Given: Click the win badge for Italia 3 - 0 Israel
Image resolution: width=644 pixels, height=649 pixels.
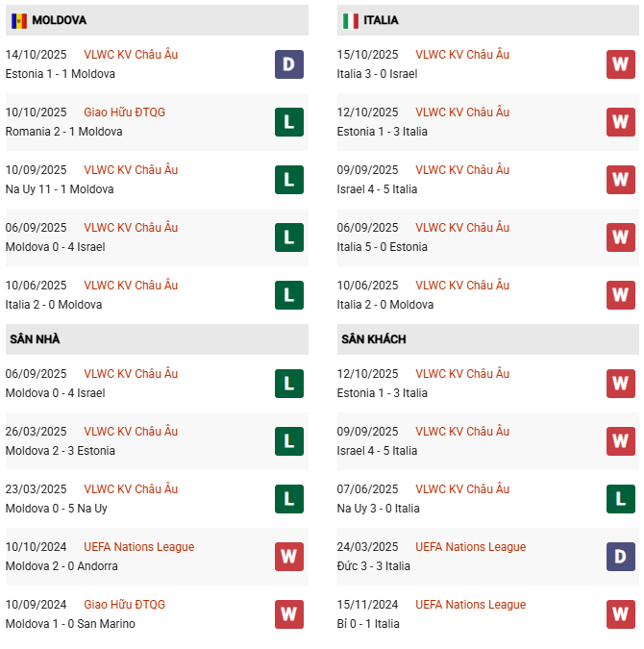Looking at the screenshot, I should click(621, 64).
